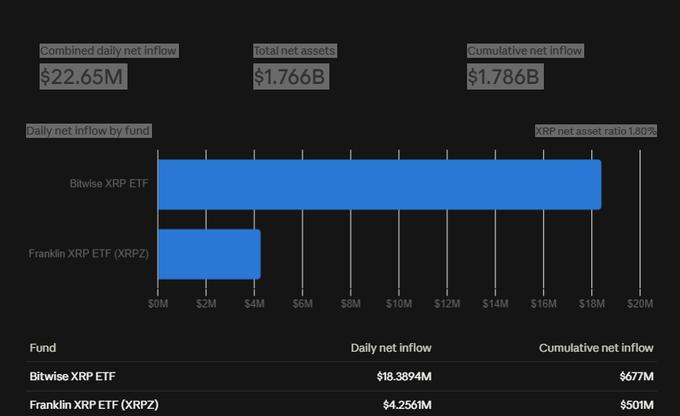
Task: Select the $22.65M value
Action: (x=83, y=77)
